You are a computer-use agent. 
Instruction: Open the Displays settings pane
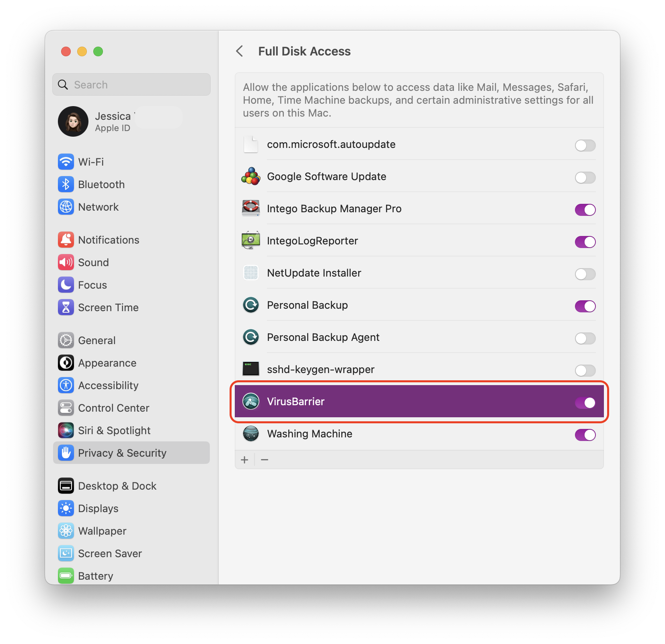pos(131,509)
